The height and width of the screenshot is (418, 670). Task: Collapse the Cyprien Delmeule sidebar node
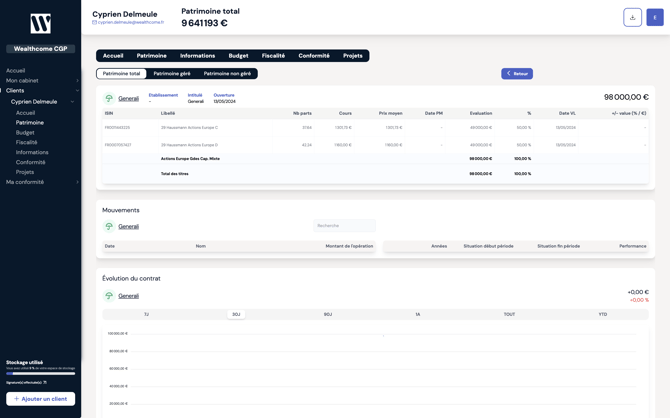(73, 102)
